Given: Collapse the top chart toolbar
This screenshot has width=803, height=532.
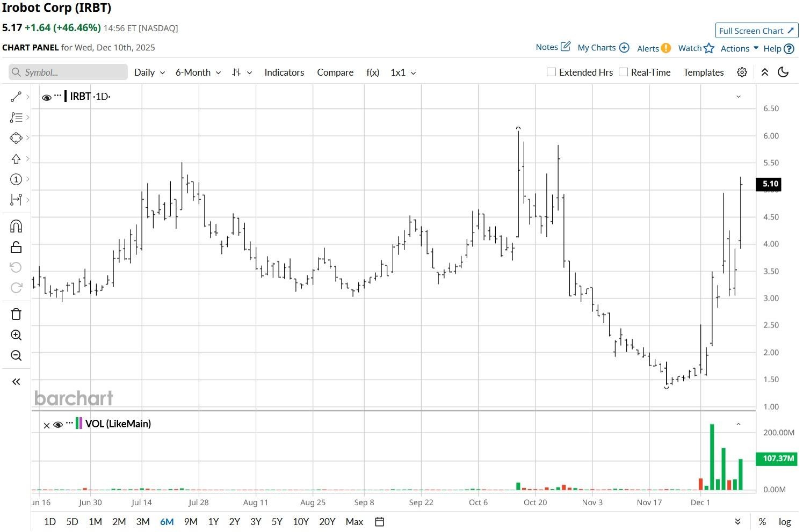Looking at the screenshot, I should (765, 72).
